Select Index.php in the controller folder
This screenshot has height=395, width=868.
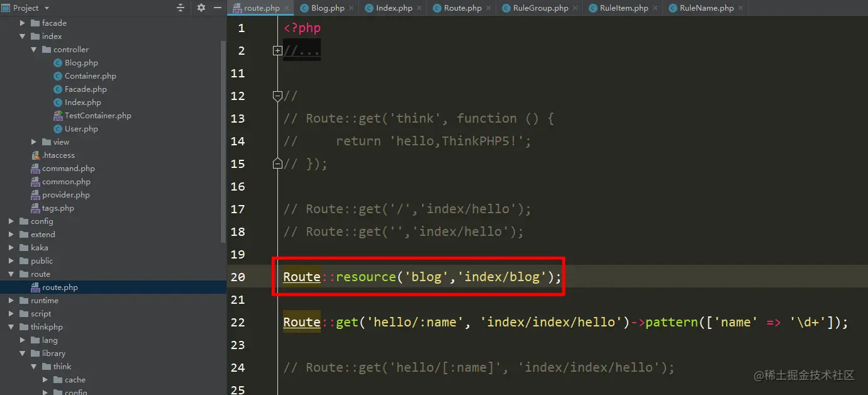pos(83,102)
